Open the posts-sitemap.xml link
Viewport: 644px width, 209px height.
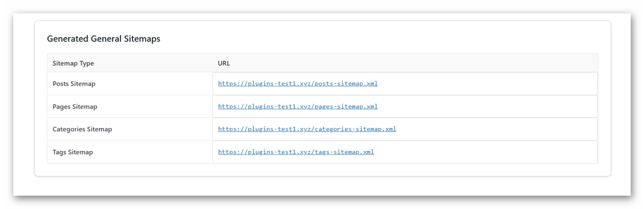[x=297, y=84]
